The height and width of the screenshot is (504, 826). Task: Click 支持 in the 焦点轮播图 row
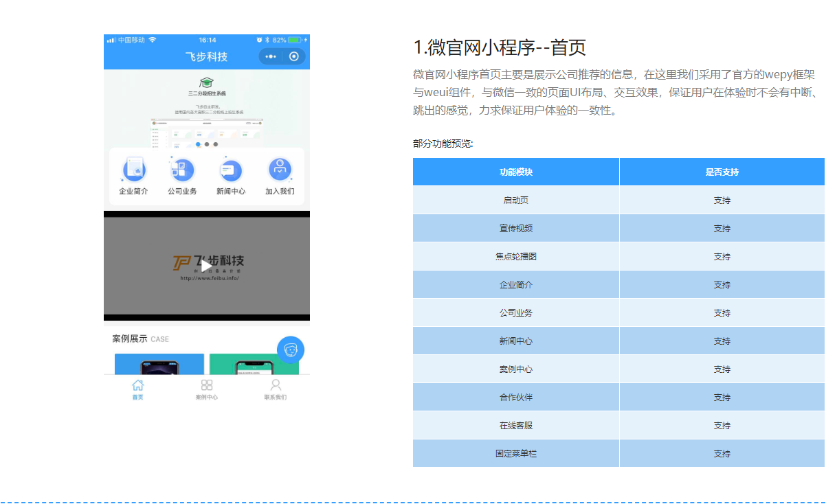722,257
